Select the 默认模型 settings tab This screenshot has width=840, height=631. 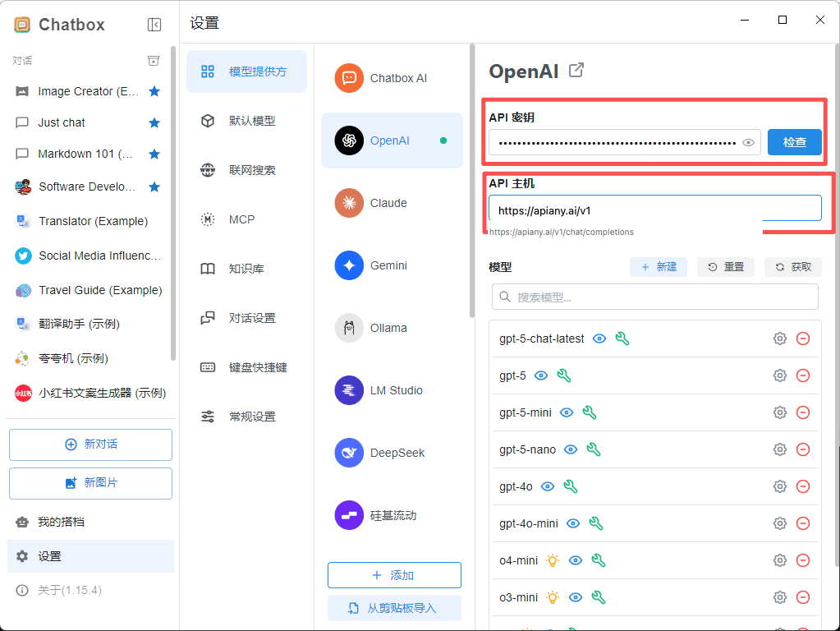tap(246, 121)
